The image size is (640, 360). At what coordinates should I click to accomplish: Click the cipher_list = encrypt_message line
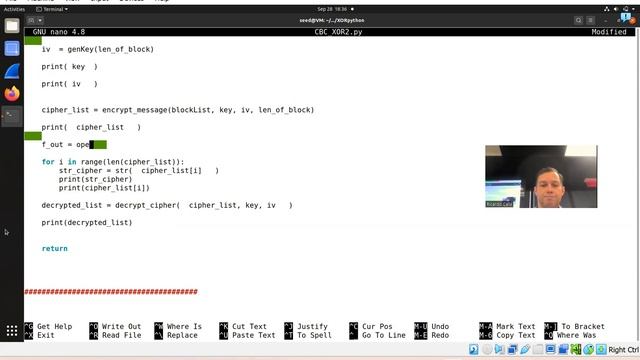coord(178,110)
